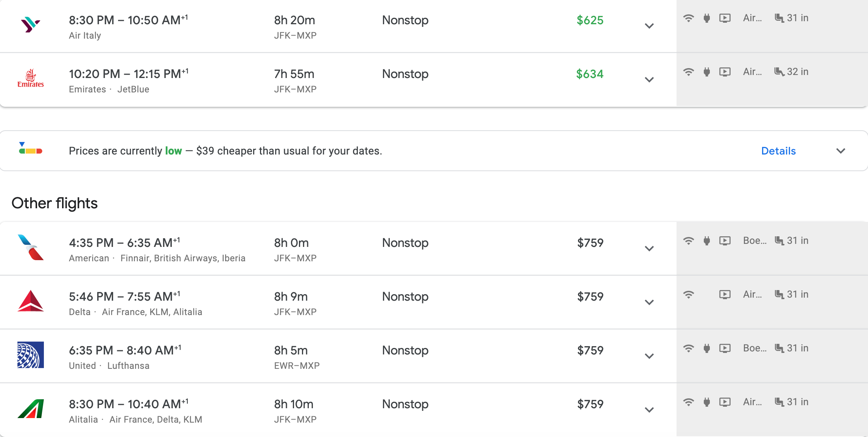This screenshot has height=437, width=868.
Task: Expand the American 4:35 PM flight details
Action: [649, 248]
